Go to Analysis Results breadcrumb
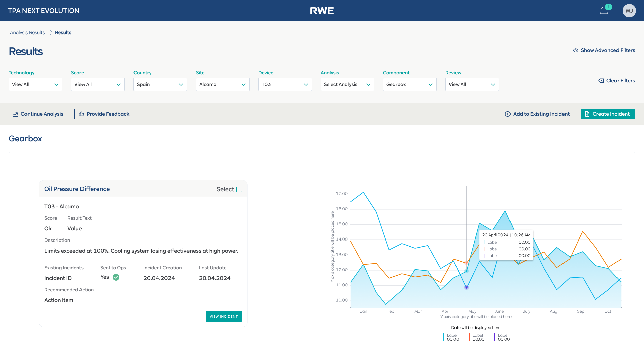Viewport: 644px width, 343px height. pos(27,32)
